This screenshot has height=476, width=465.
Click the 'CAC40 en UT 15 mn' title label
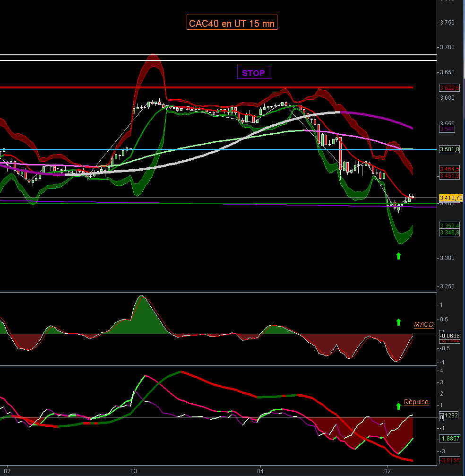(232, 23)
